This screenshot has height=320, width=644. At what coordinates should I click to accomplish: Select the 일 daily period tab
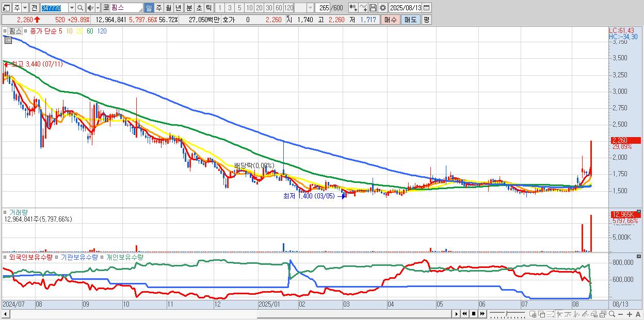149,8
